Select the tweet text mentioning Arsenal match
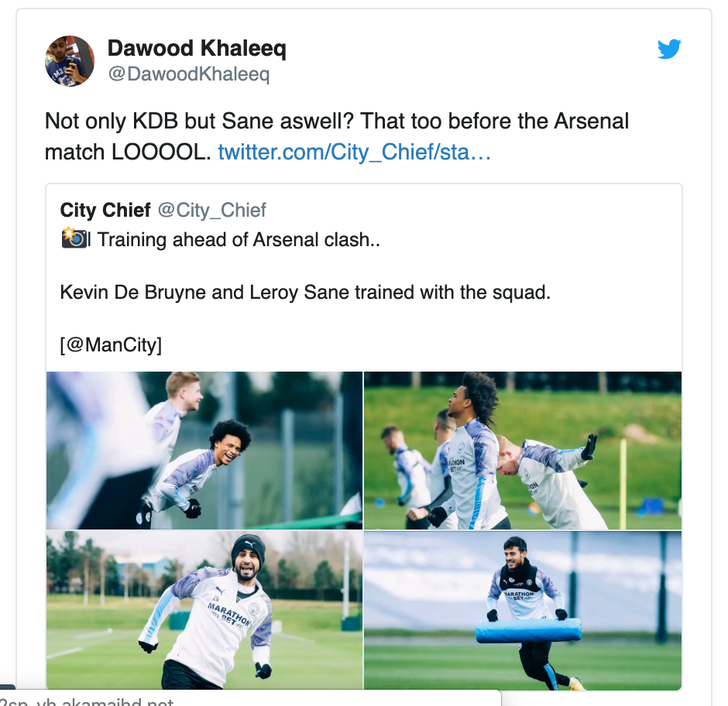Image resolution: width=728 pixels, height=706 pixels. [x=336, y=121]
